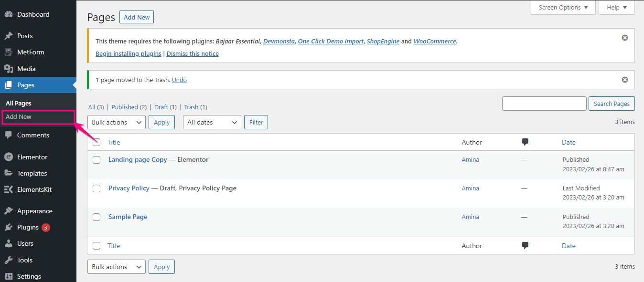The height and width of the screenshot is (282, 644).
Task: Open Add New in Pages submenu
Action: click(19, 117)
